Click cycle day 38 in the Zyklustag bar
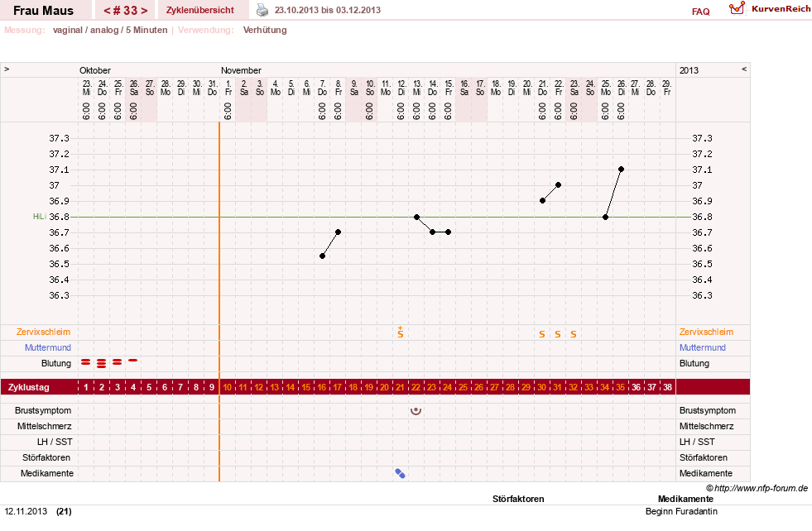This screenshot has width=812, height=531. coord(667,387)
